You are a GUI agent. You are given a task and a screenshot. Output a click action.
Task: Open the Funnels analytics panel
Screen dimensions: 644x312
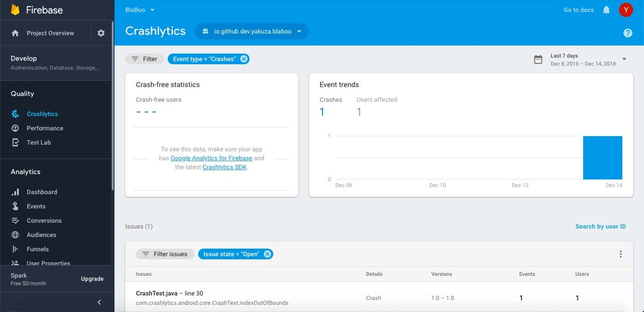pyautogui.click(x=37, y=249)
